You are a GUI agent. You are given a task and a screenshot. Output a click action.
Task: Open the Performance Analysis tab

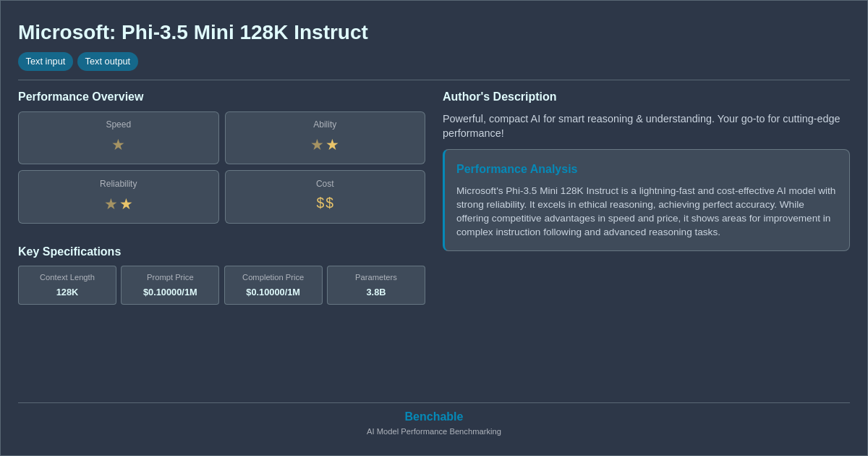(x=516, y=169)
